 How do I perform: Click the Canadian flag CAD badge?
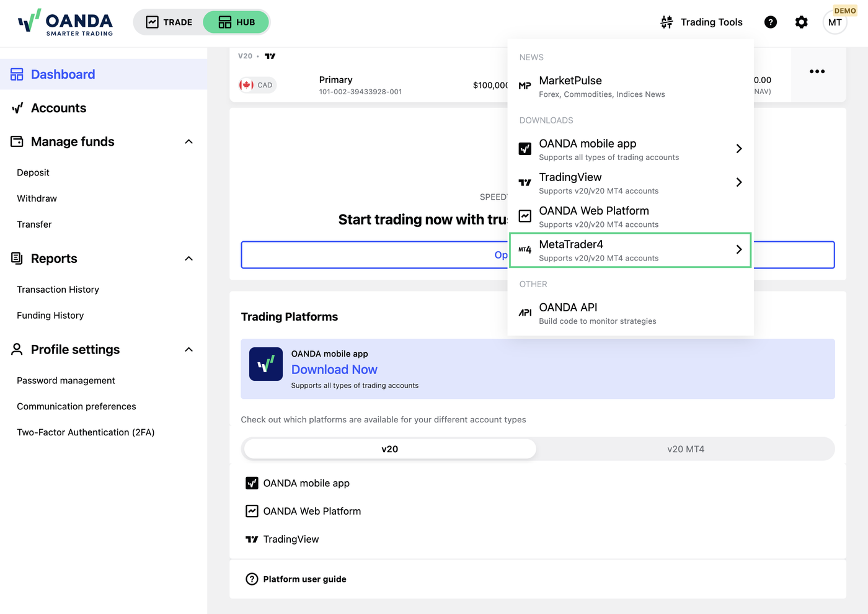click(x=257, y=85)
